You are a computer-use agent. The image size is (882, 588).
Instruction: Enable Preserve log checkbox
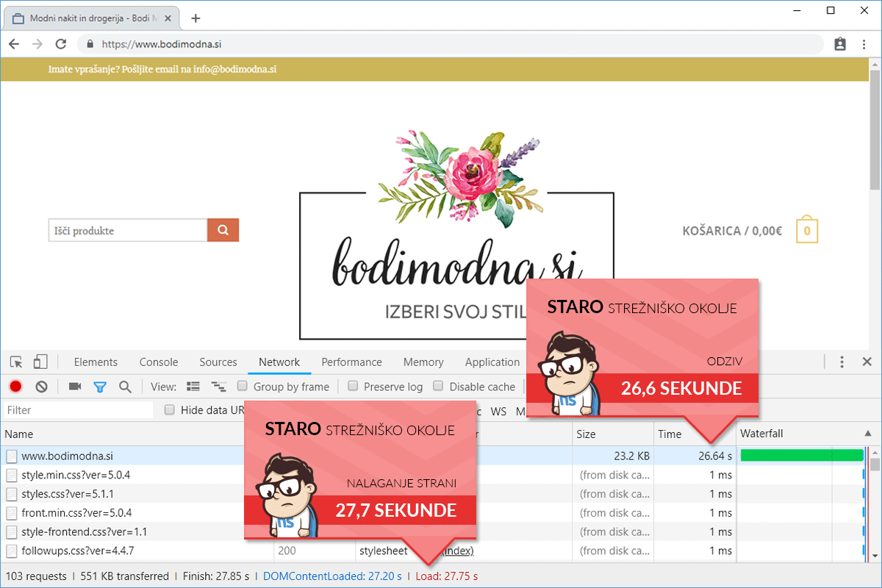pos(353,387)
